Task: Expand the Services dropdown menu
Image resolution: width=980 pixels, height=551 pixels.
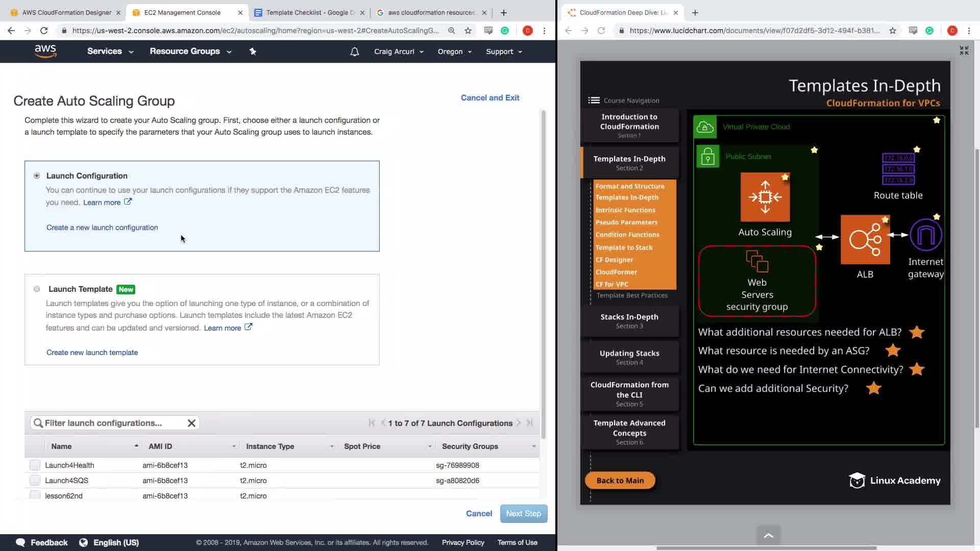Action: (110, 52)
